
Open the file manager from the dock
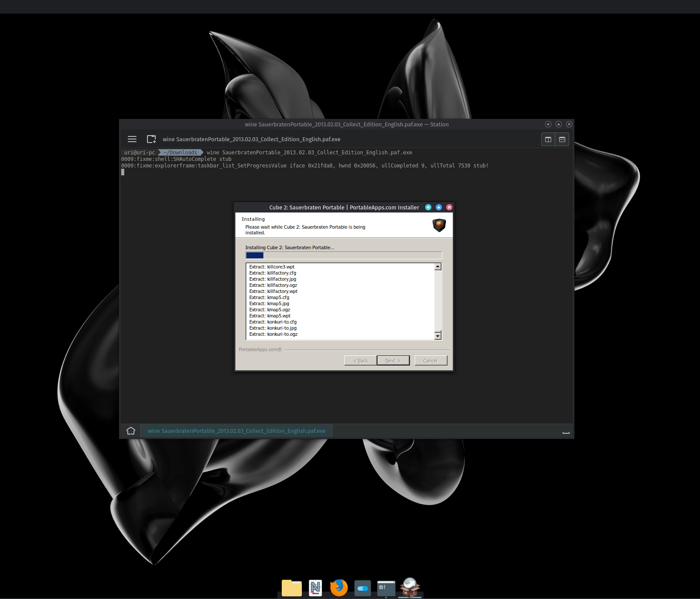click(x=292, y=588)
